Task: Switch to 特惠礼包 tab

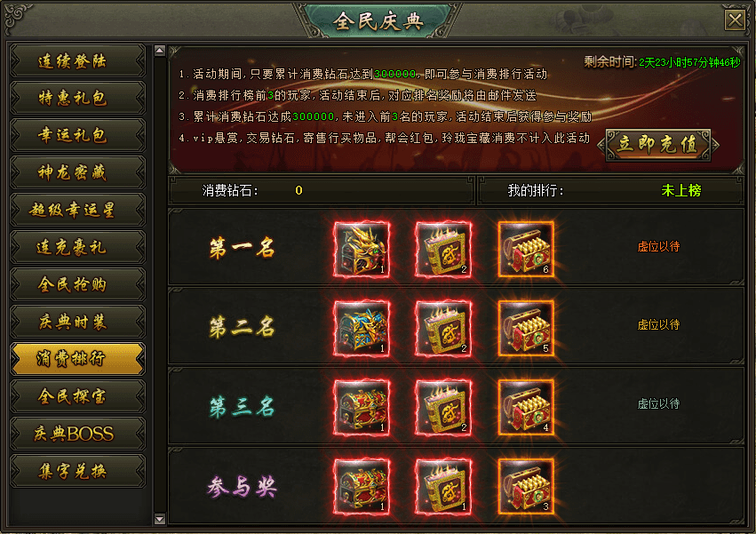Action: [77, 98]
